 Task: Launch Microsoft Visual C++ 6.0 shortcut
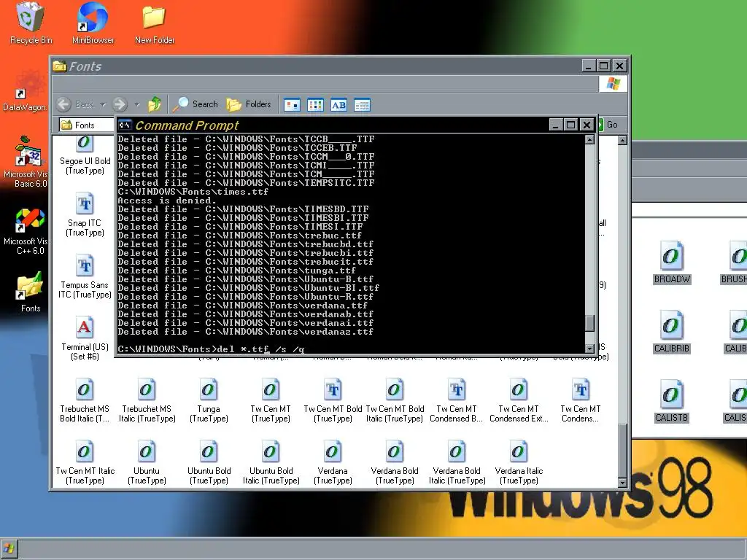click(26, 231)
